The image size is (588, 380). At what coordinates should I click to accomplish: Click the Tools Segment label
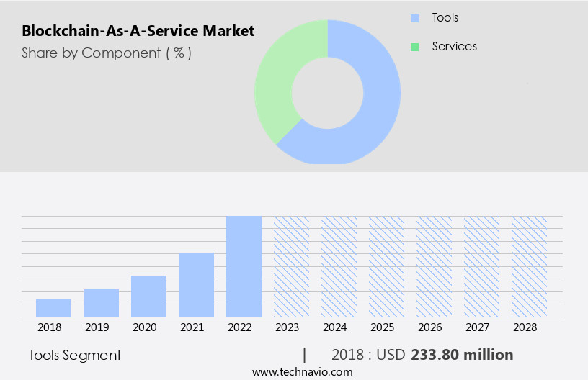[75, 355]
